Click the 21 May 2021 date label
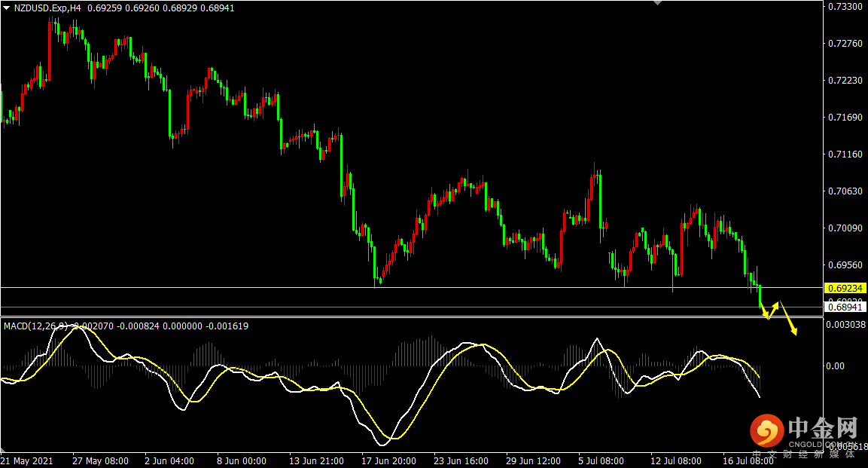868x468 pixels. [x=28, y=460]
